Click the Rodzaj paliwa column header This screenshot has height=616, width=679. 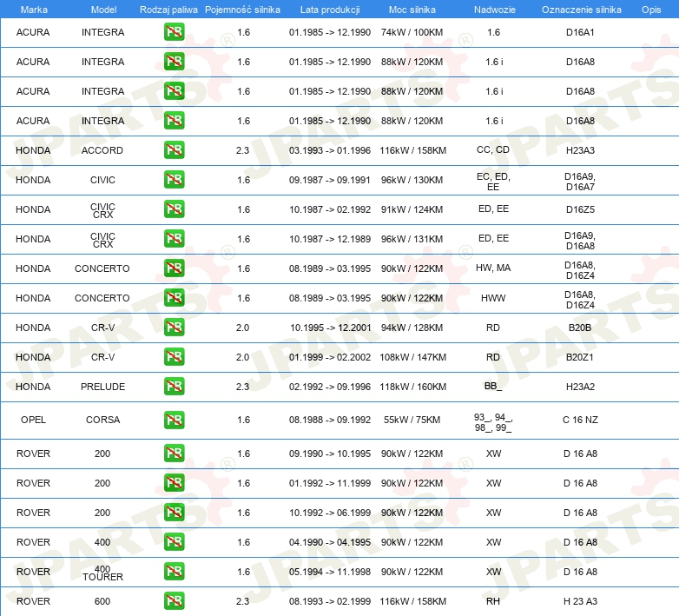168,10
